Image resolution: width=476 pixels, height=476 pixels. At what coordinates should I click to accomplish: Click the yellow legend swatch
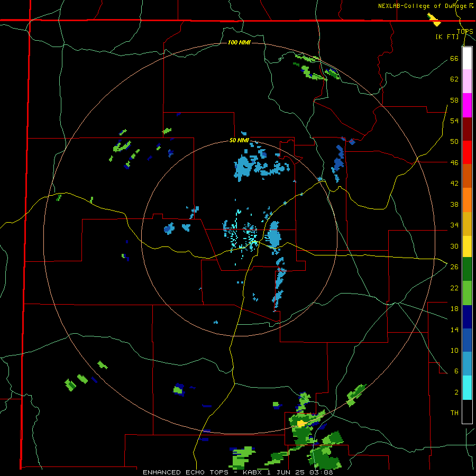tap(467, 246)
